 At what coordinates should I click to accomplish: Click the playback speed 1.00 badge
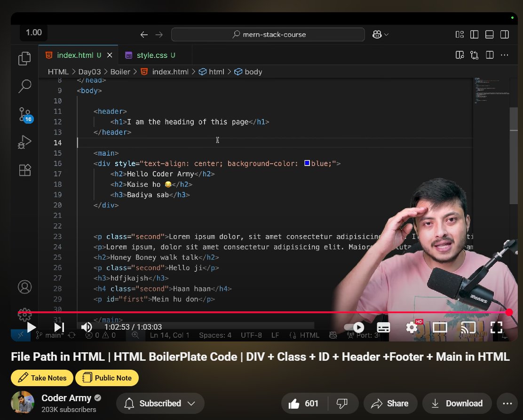click(x=34, y=33)
